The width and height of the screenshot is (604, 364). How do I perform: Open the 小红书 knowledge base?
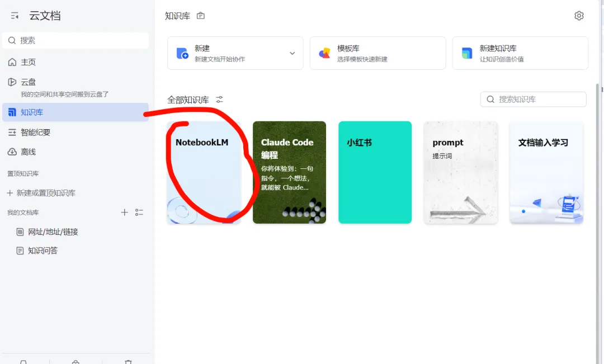[375, 172]
